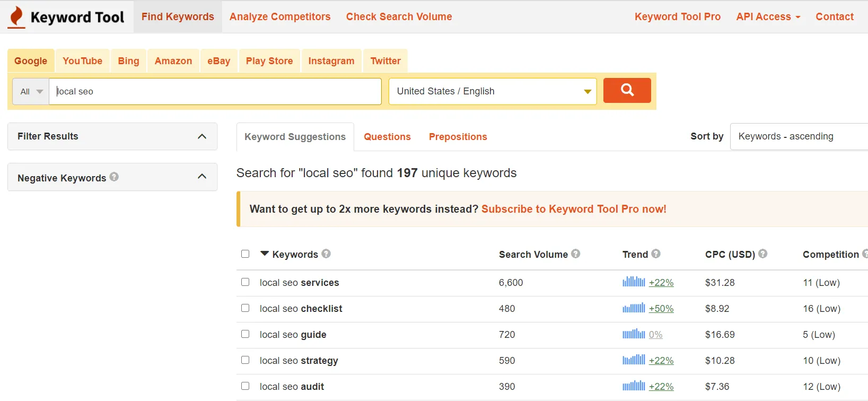Viewport: 868px width, 401px height.
Task: Open the United States / English dropdown
Action: coord(493,91)
